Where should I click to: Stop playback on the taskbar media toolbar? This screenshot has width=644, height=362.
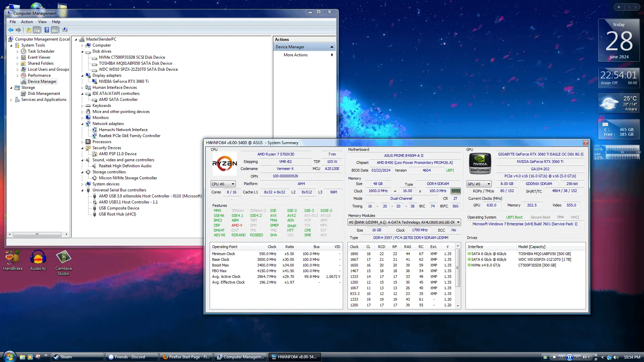pos(554,357)
